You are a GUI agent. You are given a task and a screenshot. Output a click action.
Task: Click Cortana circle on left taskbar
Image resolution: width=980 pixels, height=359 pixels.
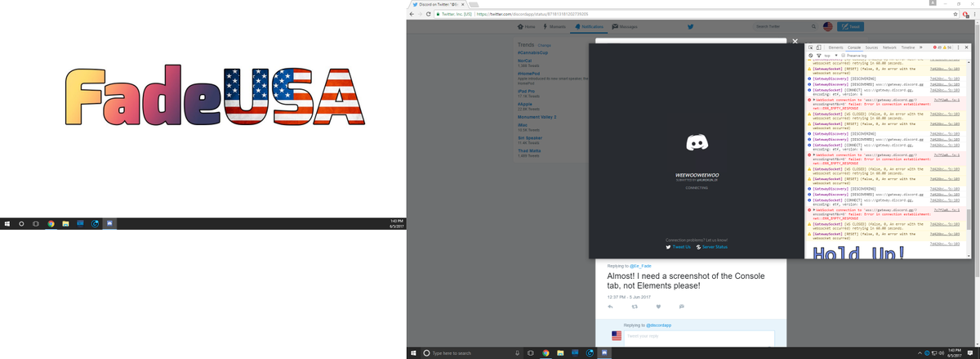21,224
